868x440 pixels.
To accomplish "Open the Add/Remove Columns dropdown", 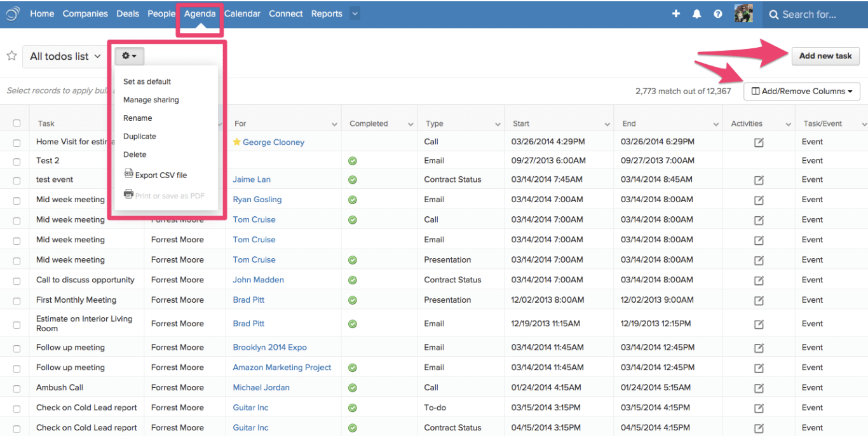I will pyautogui.click(x=801, y=91).
